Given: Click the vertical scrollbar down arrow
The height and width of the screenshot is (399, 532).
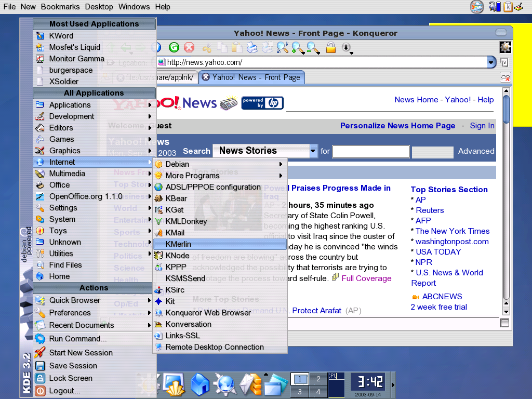Looking at the screenshot, I should tap(506, 312).
